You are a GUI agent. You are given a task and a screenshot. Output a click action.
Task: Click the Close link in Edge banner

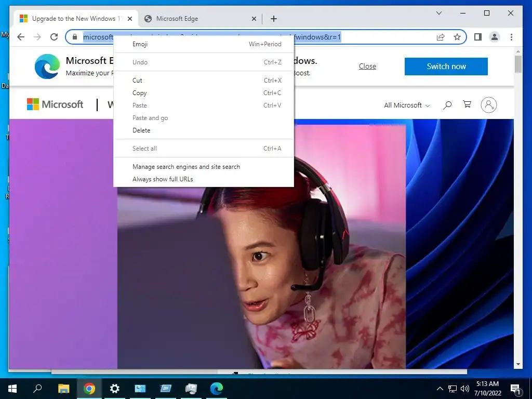pos(367,66)
